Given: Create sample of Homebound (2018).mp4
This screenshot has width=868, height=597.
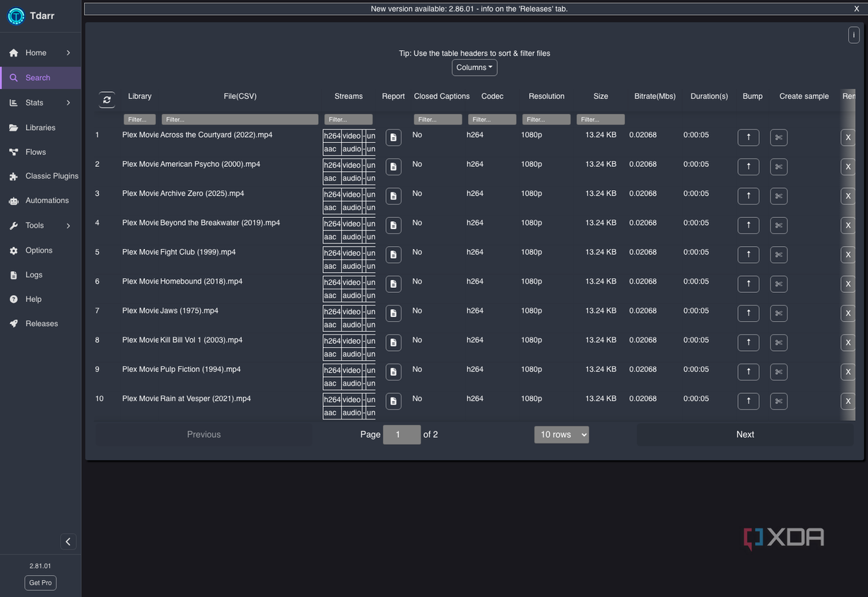Looking at the screenshot, I should (779, 284).
